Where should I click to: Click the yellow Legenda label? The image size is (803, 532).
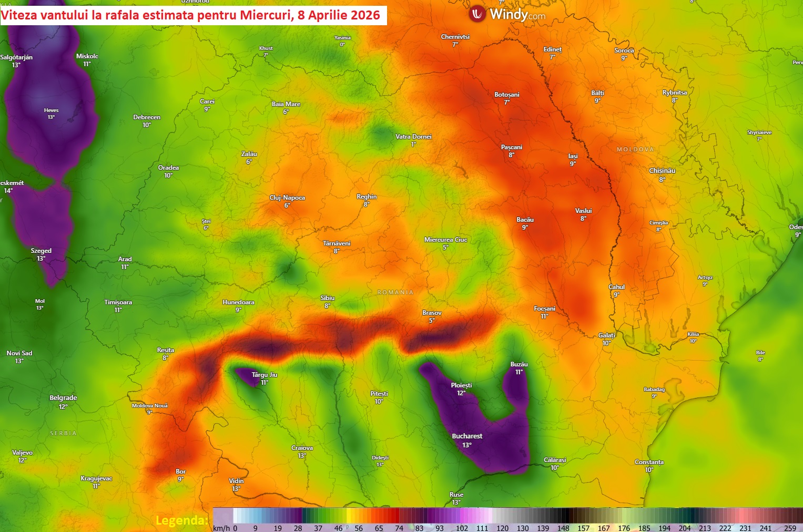[x=182, y=520]
